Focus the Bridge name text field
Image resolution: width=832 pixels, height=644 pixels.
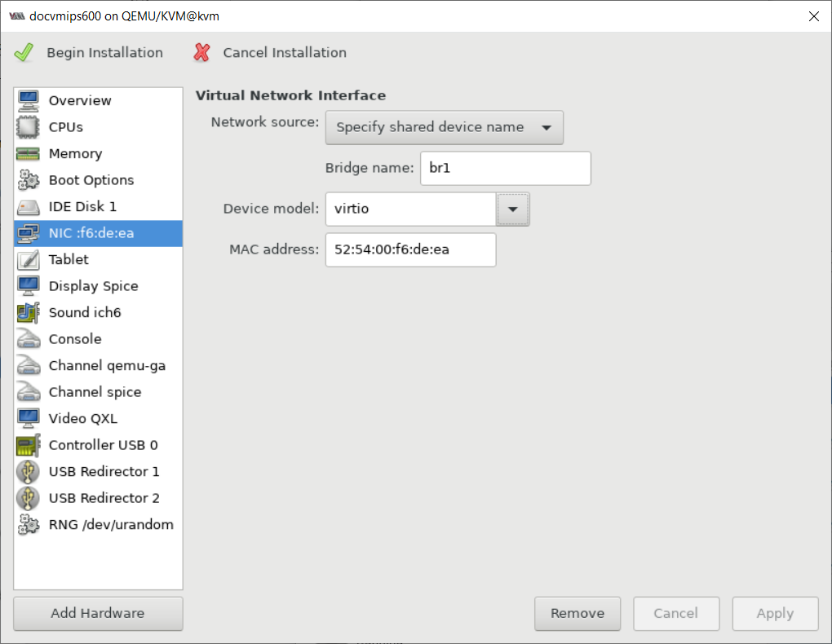tap(505, 168)
